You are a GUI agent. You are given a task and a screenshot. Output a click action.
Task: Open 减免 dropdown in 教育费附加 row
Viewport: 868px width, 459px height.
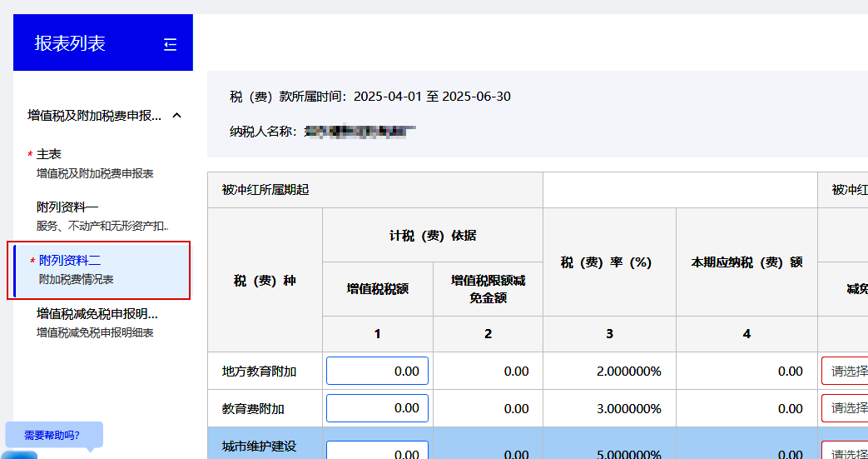coord(845,408)
